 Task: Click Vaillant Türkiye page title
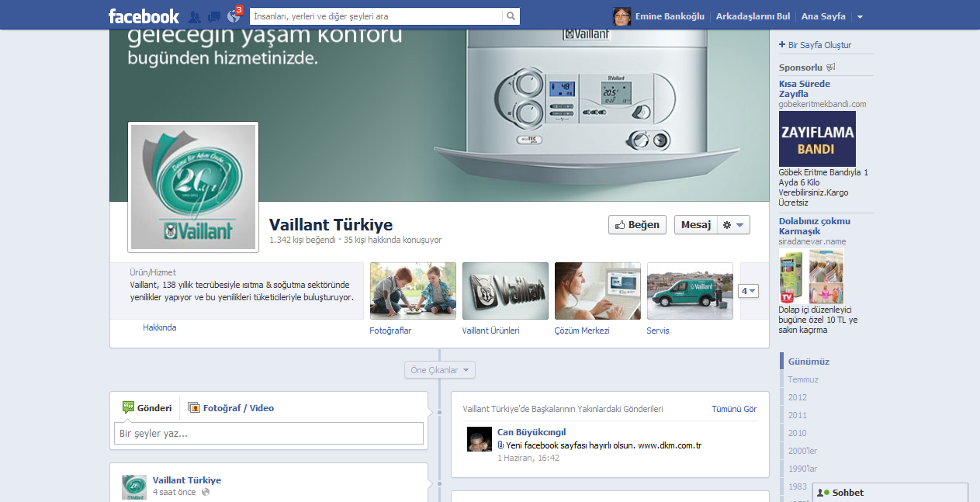point(331,225)
